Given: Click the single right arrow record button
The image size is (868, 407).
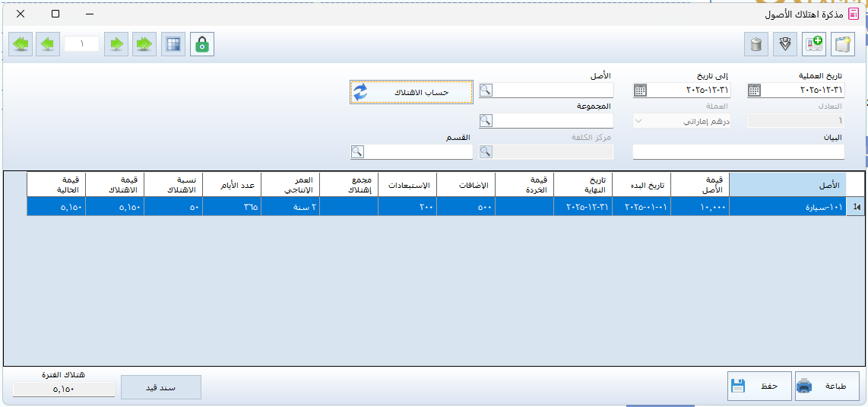Looking at the screenshot, I should pos(116,44).
